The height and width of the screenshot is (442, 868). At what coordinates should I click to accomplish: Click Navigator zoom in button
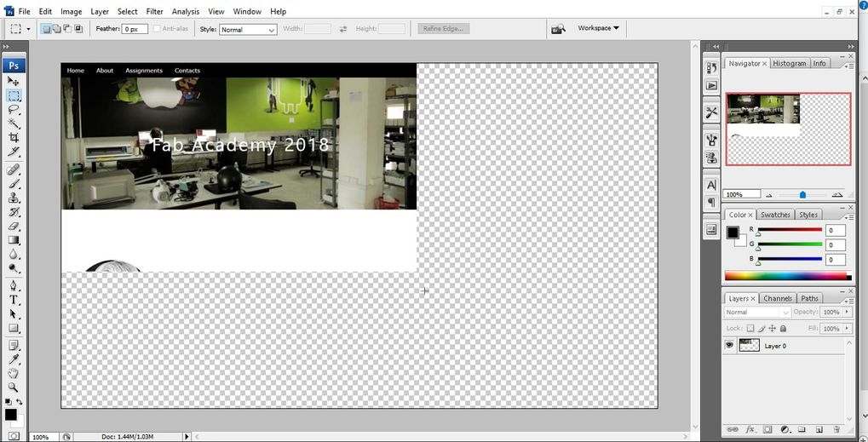tap(837, 195)
